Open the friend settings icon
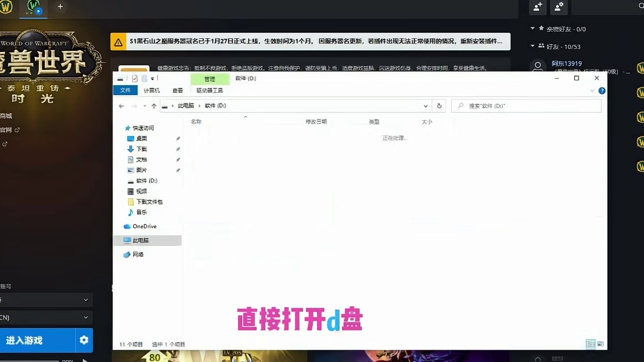The height and width of the screenshot is (362, 644). coord(559,7)
